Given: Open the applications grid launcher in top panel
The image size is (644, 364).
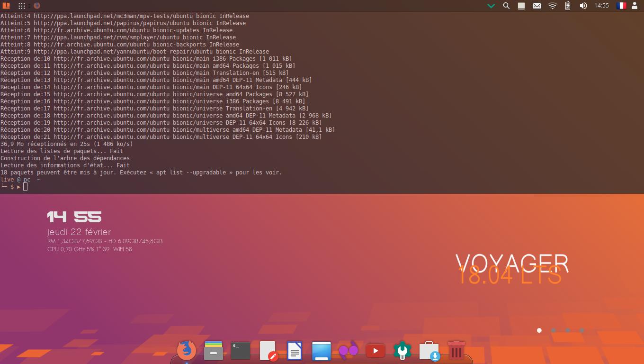Looking at the screenshot, I should [22, 6].
